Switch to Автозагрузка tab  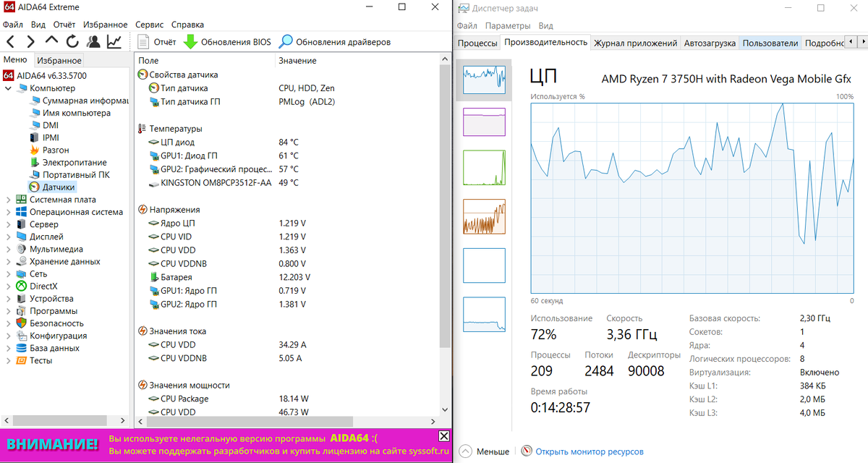click(710, 43)
